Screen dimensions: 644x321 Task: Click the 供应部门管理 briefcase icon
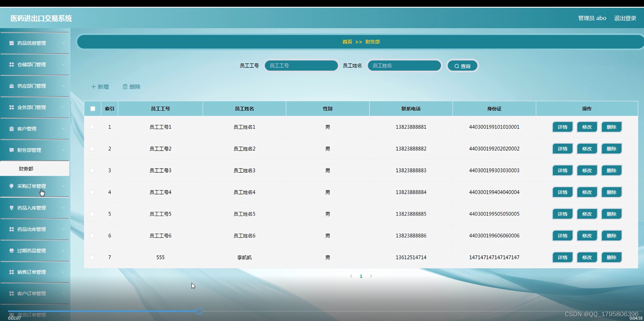(12, 86)
